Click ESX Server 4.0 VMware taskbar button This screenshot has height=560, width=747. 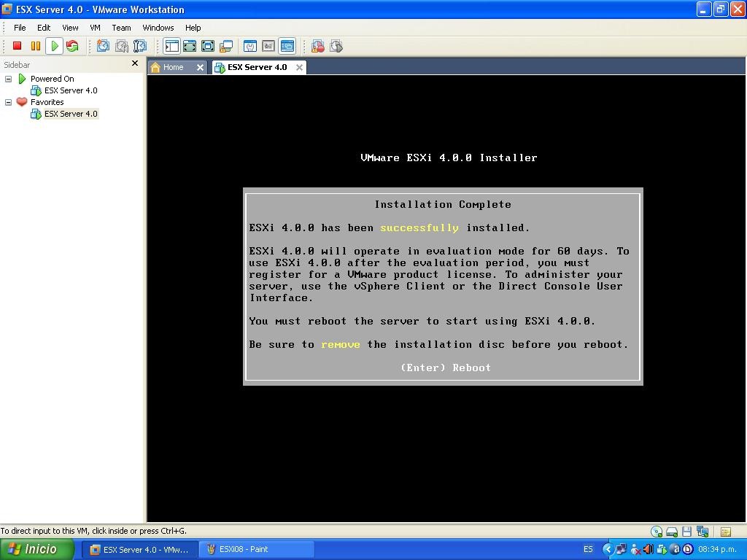tap(139, 550)
